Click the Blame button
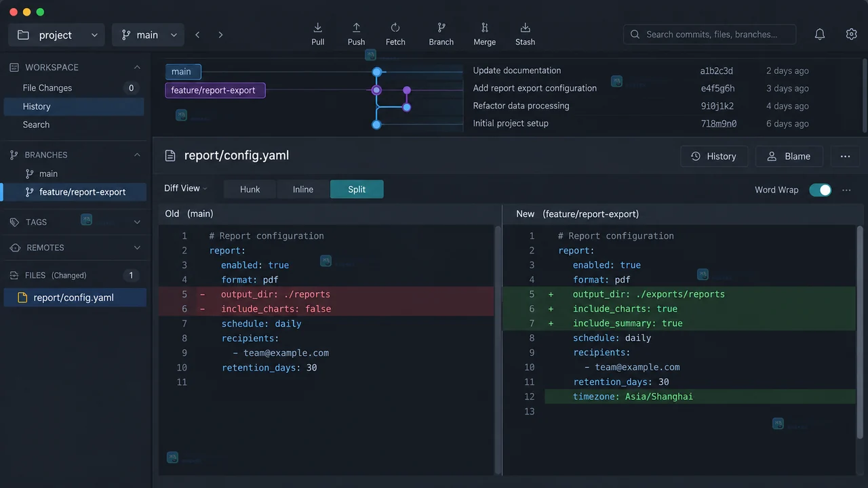Screen dimensions: 868x488 click(789, 157)
